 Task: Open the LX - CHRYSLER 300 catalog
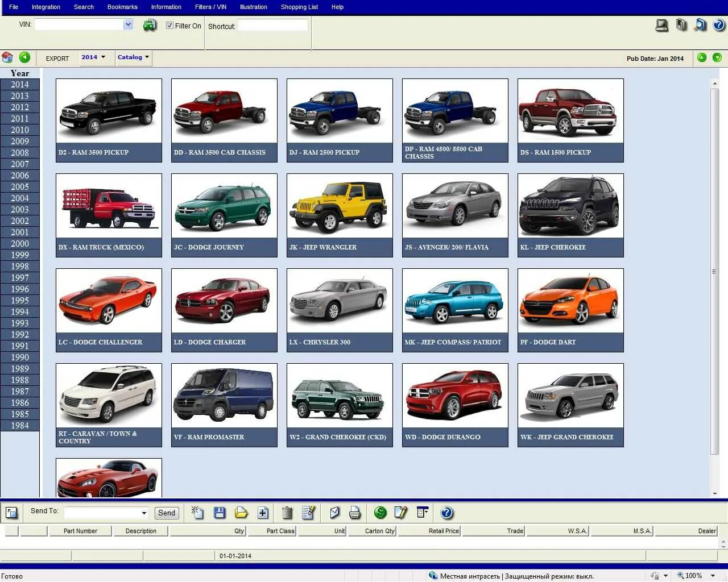coord(340,310)
